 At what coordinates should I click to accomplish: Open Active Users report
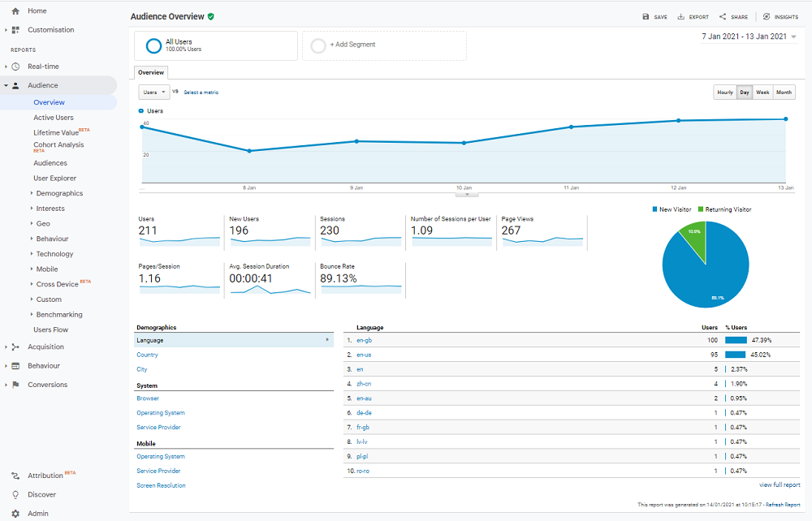tap(54, 118)
